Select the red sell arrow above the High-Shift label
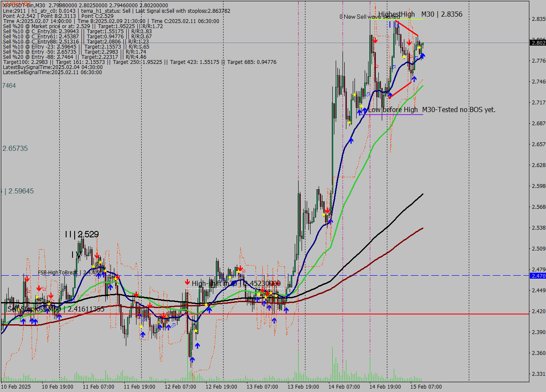 click(x=187, y=281)
